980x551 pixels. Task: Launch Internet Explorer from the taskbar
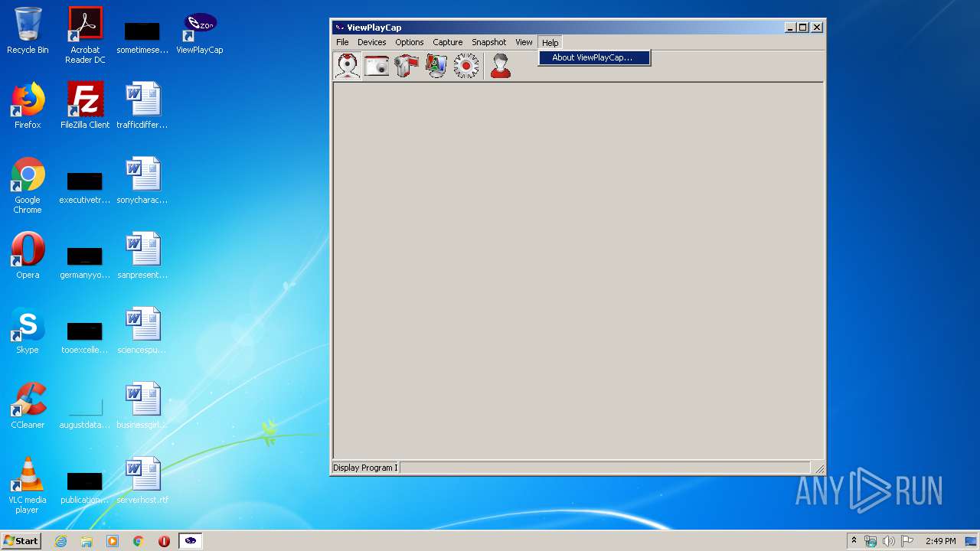pyautogui.click(x=60, y=541)
